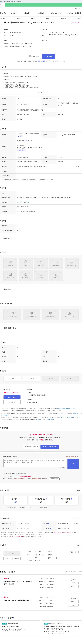Image resolution: width=82 pixels, height=644 pixels.
Task: Open 지도 보기 dropdown beside 인증기관
Action: point(76,524)
